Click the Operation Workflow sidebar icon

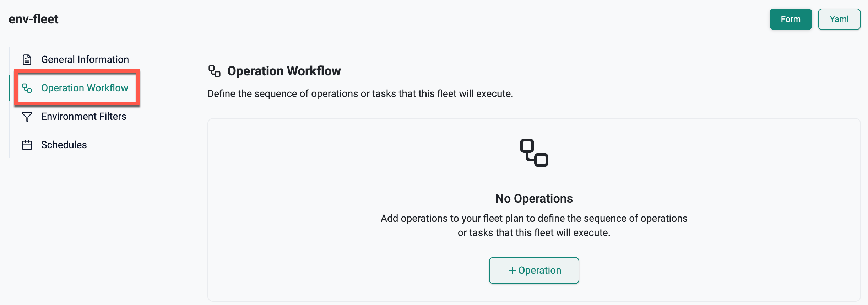click(27, 88)
